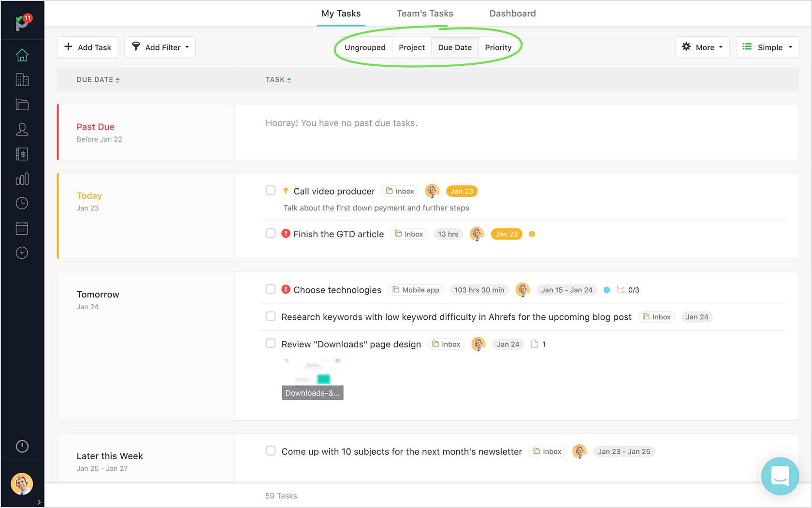The width and height of the screenshot is (812, 508).
Task: Check off "Finish the GTD article" task
Action: tap(271, 233)
